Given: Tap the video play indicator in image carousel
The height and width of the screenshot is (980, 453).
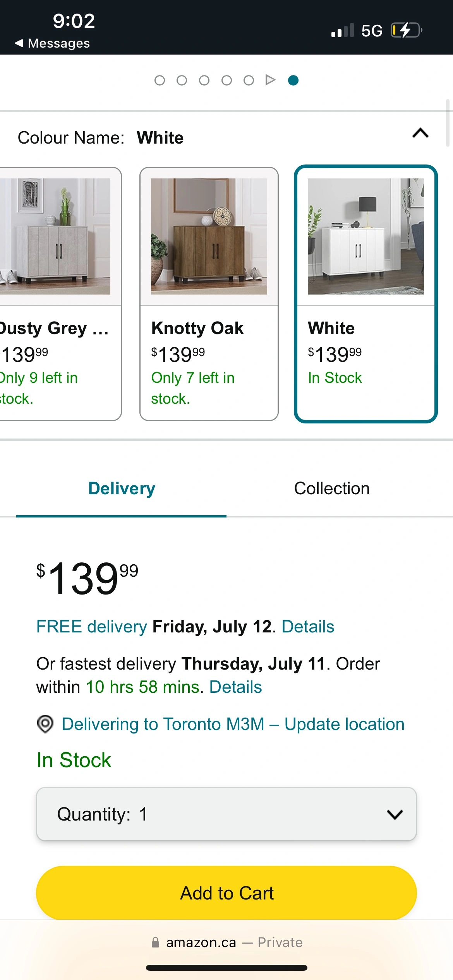Looking at the screenshot, I should point(270,80).
